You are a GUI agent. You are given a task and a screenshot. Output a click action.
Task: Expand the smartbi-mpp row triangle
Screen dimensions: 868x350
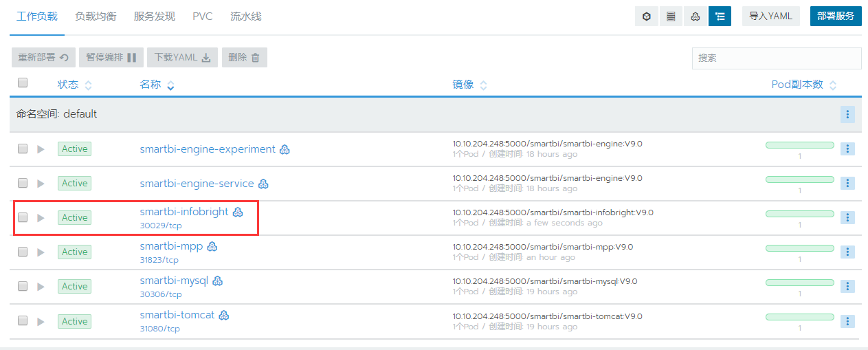pos(41,252)
